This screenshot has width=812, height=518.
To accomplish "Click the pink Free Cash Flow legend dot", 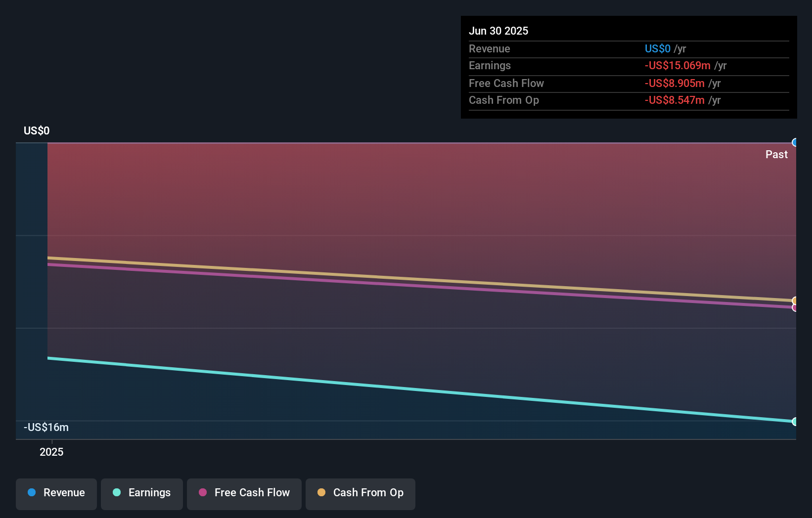I will point(203,492).
